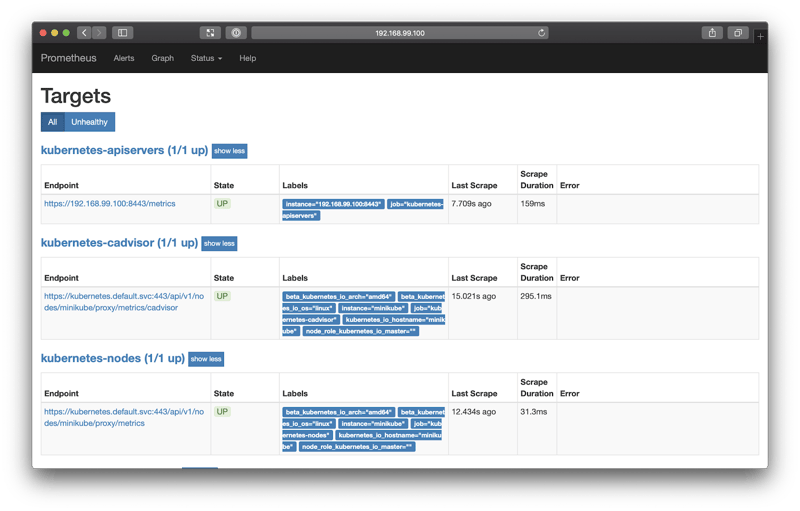Click the Endpoint column header in kubernetes-apiservers table
This screenshot has height=511, width=800.
coord(61,185)
